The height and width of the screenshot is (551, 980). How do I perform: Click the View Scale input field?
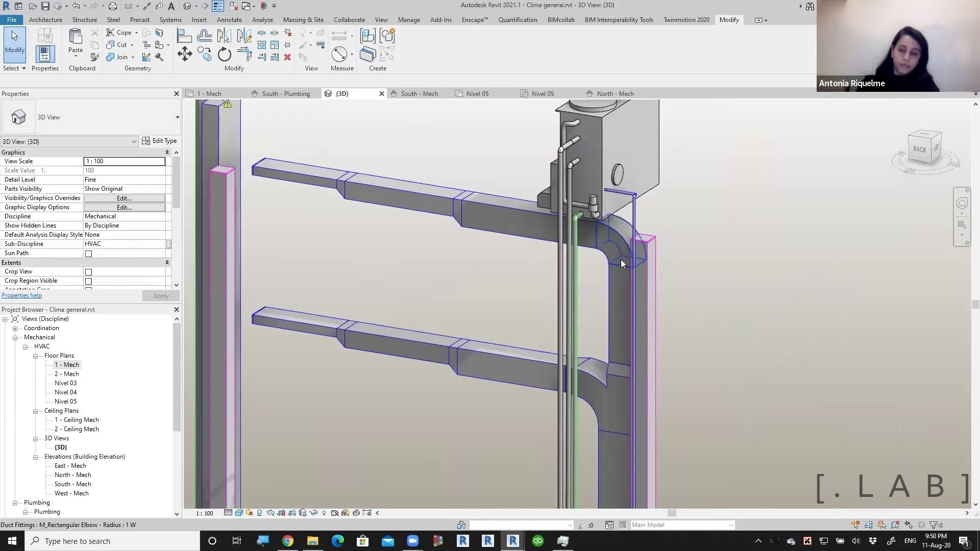click(124, 161)
